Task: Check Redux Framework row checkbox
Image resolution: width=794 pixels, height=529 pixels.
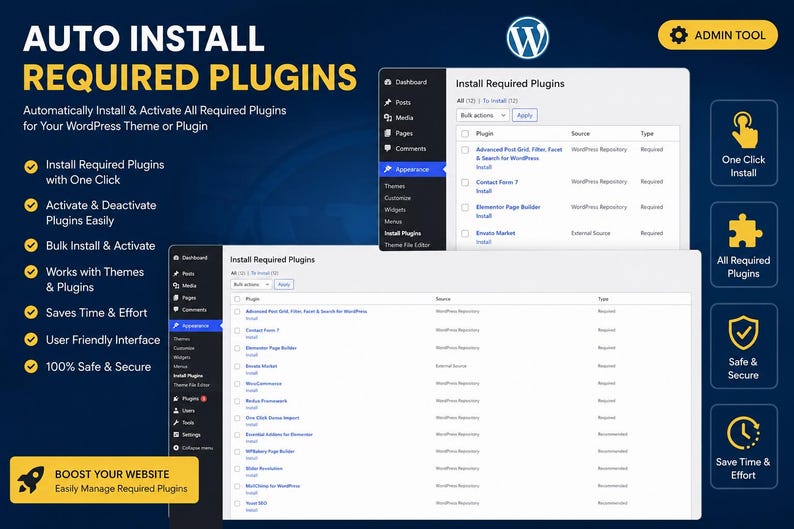Action: (x=237, y=401)
